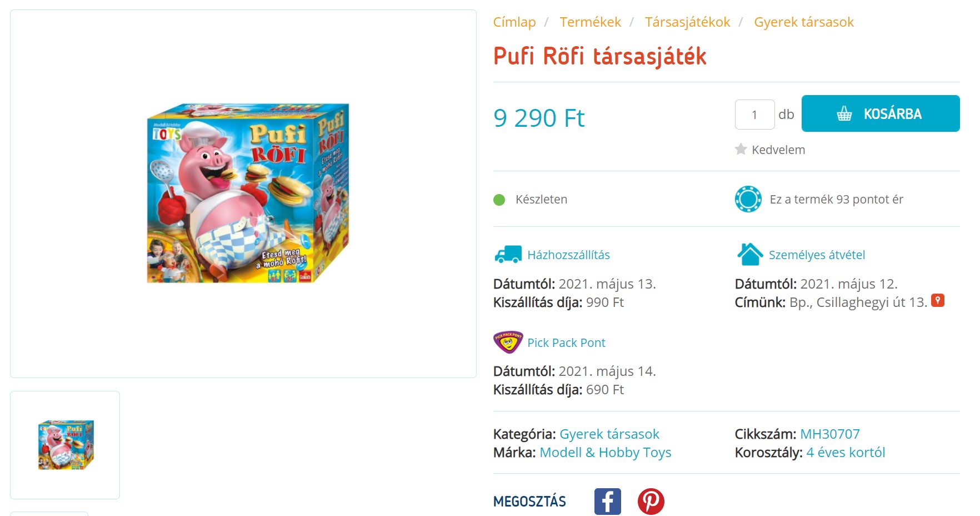Select the 4 éves kortól age link
Screen dimensions: 980x516
pyautogui.click(x=845, y=453)
